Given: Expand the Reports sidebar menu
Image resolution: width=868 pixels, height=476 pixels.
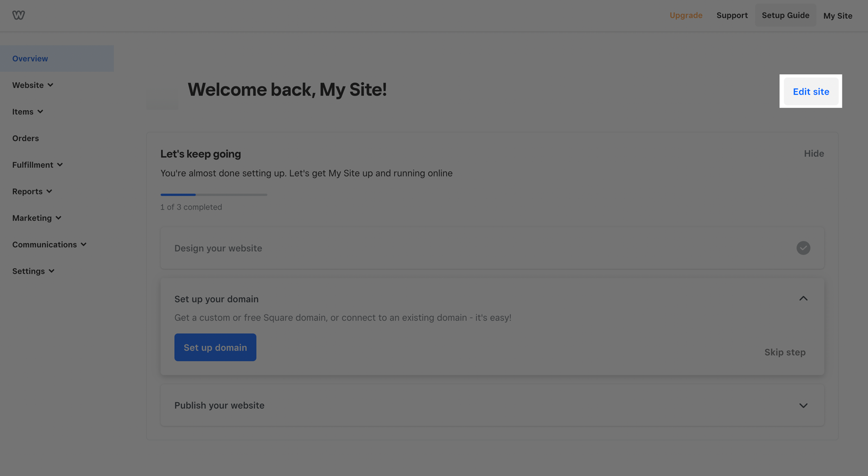Looking at the screenshot, I should (33, 192).
